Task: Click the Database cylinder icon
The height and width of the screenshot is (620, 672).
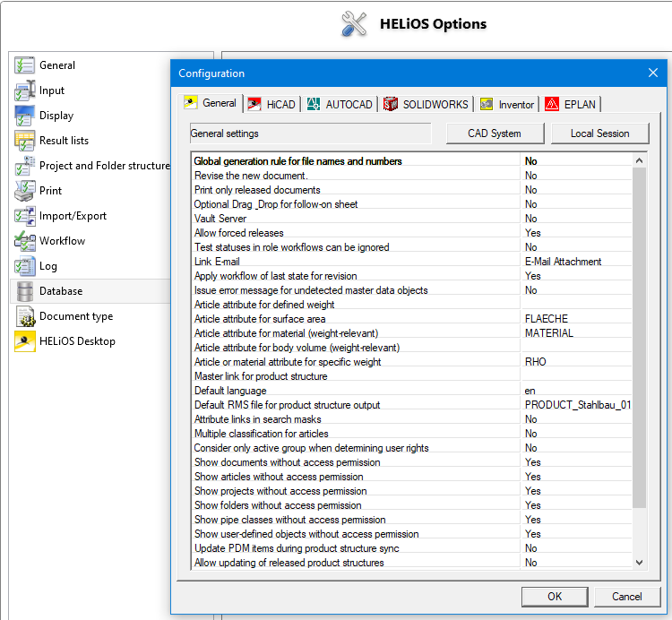Action: click(x=25, y=291)
